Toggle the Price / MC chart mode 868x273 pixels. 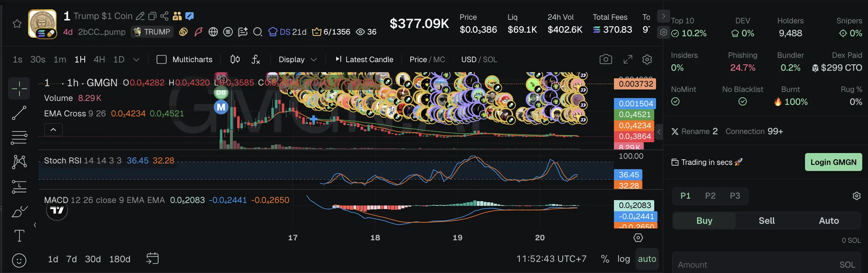pyautogui.click(x=427, y=60)
